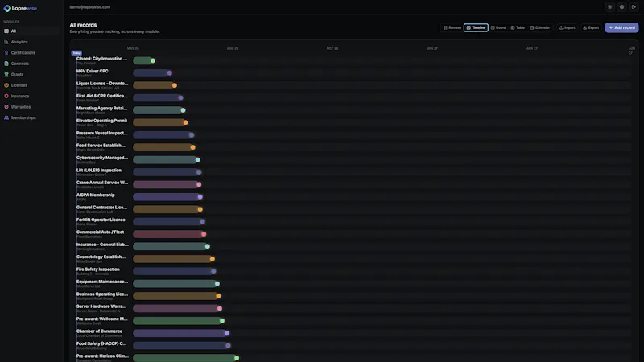This screenshot has width=644, height=362.
Task: Select the General Contractor License timeline bar
Action: pyautogui.click(x=167, y=209)
